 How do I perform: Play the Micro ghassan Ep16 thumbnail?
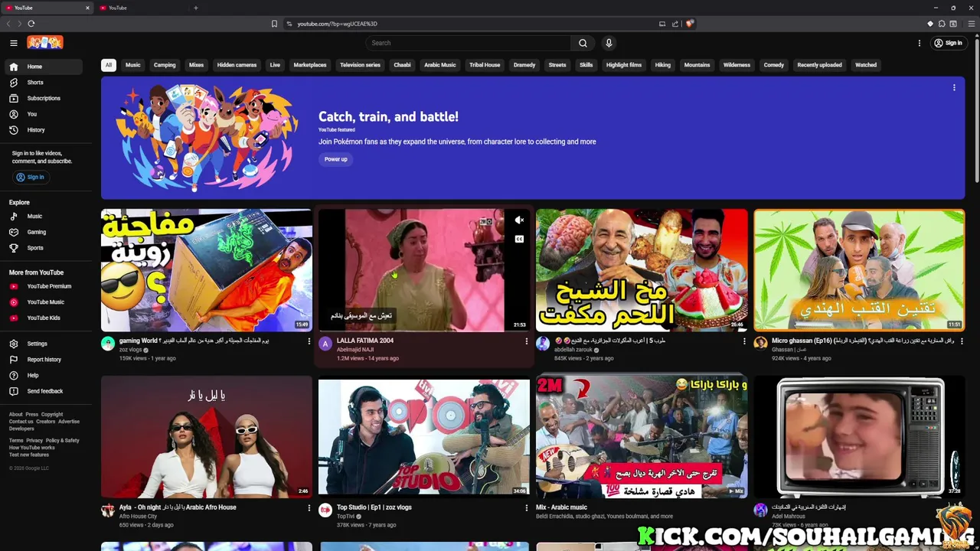(859, 269)
